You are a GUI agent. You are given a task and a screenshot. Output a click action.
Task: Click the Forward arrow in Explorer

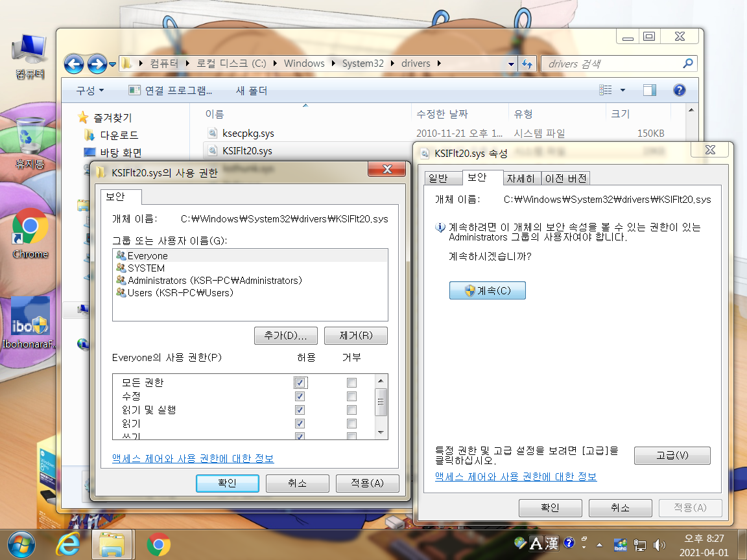(97, 64)
